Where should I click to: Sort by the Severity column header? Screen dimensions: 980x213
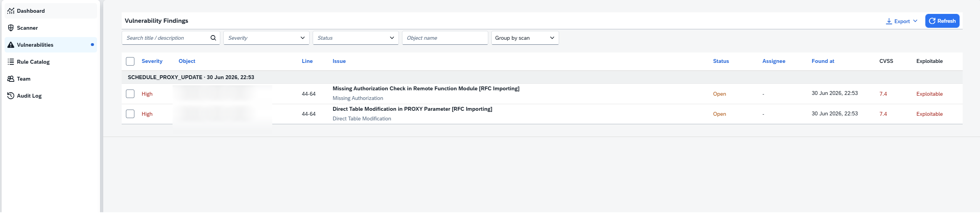click(x=152, y=61)
